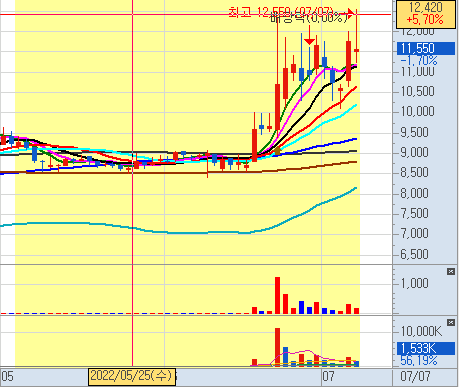Close the 10,000K volume indicator panel
This screenshot has width=459, height=387.
click(451, 322)
